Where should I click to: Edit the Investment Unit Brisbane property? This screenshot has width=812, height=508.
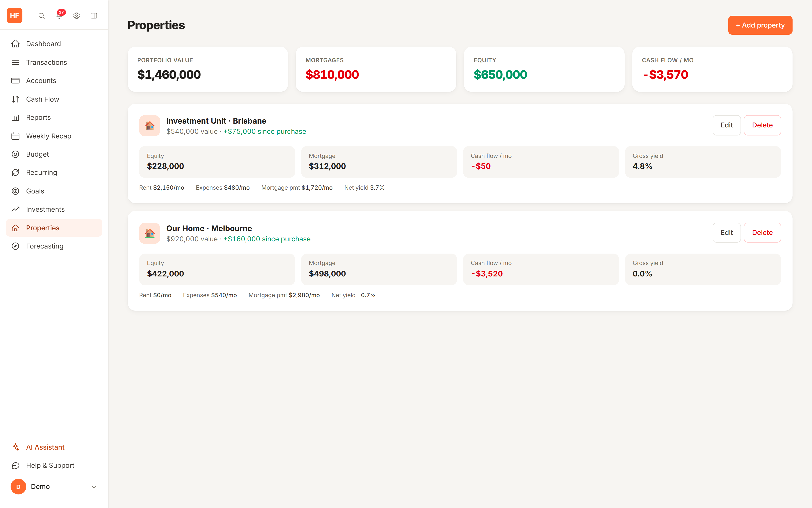point(726,125)
